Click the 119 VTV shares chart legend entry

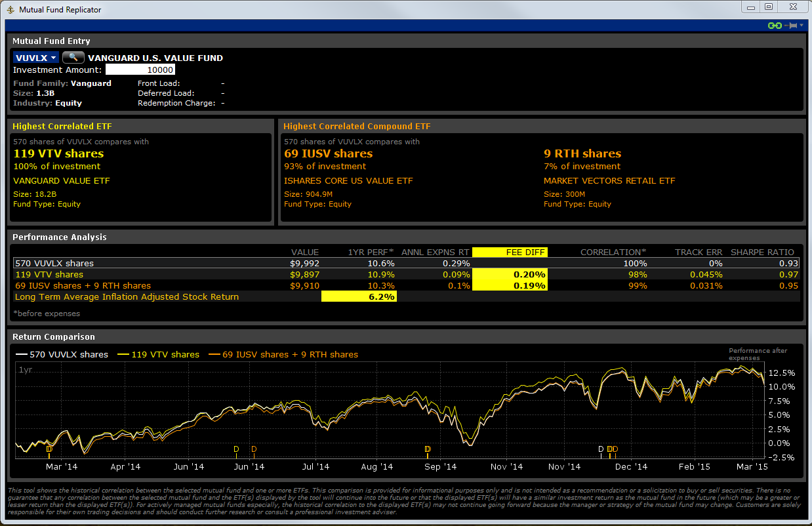coord(157,354)
